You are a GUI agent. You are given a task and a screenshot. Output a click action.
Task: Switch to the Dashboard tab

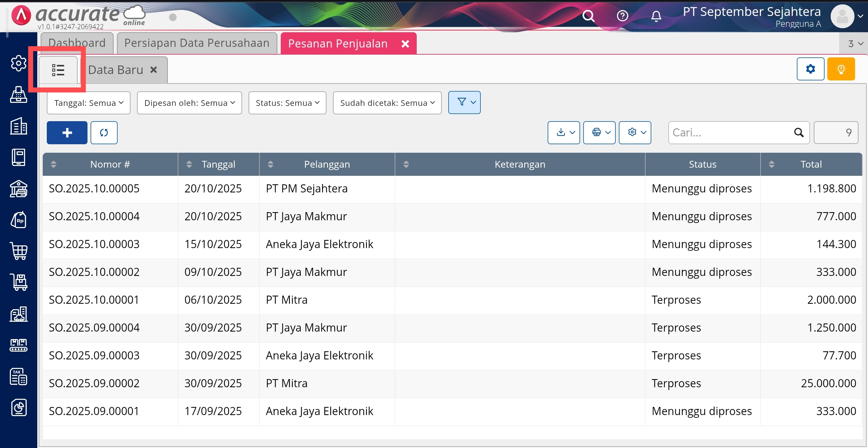tap(77, 43)
